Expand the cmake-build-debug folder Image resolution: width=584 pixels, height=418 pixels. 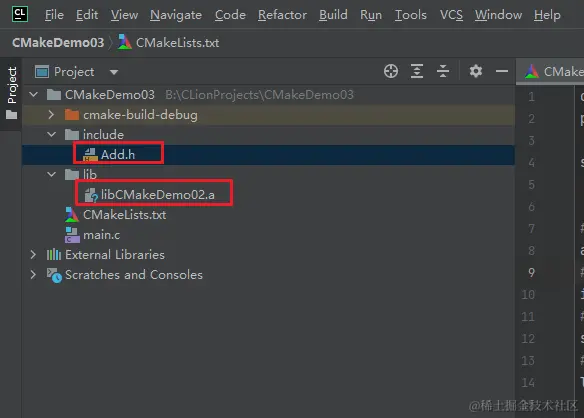51,115
